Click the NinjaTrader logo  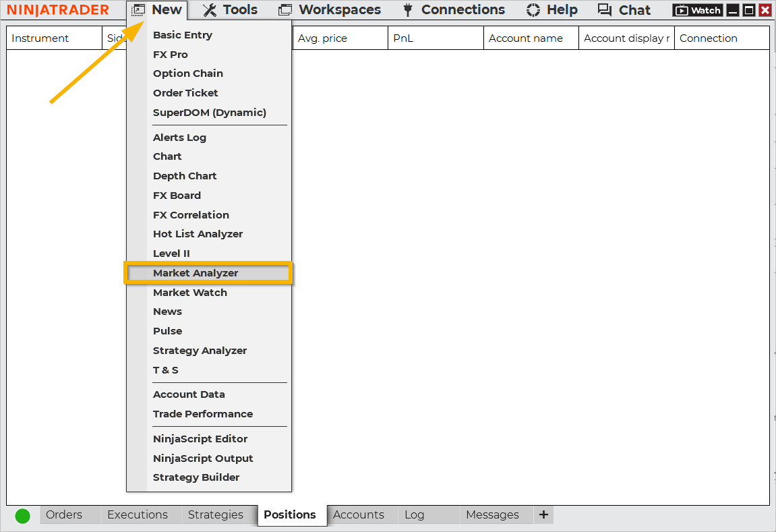tap(58, 10)
